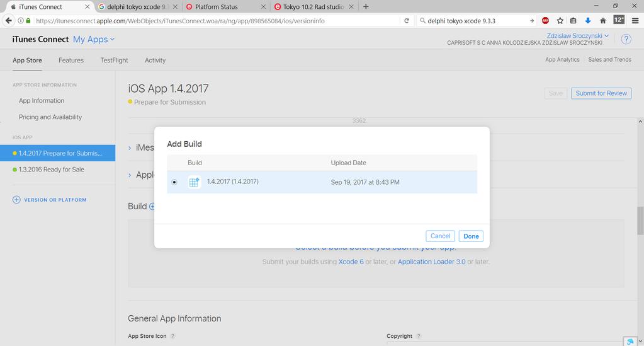Viewport: 644px width, 346px height.
Task: Cancel the Add Build dialog
Action: pos(440,236)
